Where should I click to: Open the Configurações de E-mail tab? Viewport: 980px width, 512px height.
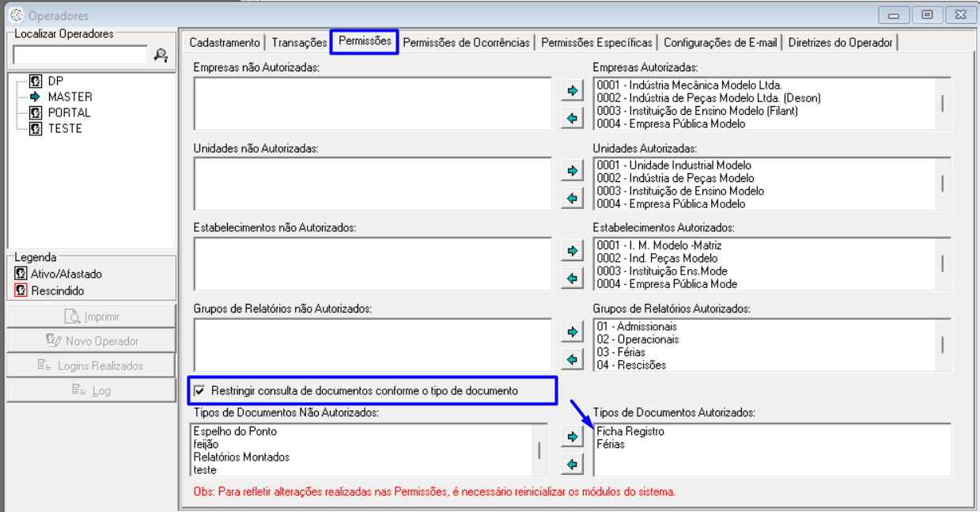click(721, 43)
